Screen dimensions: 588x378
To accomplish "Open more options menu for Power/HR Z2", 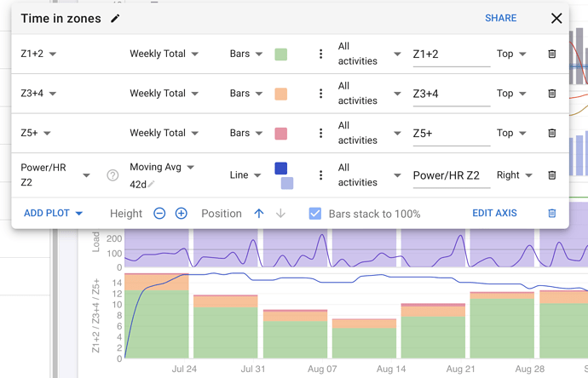I will (320, 175).
